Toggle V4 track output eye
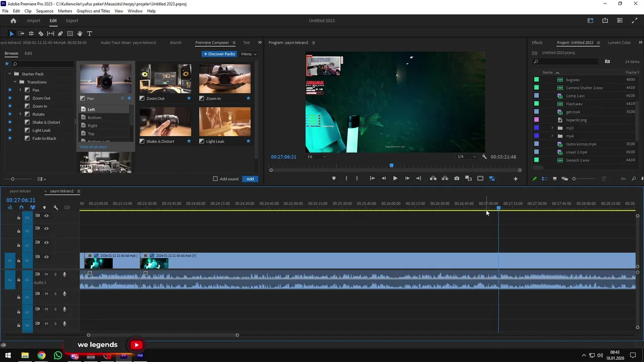 click(46, 216)
